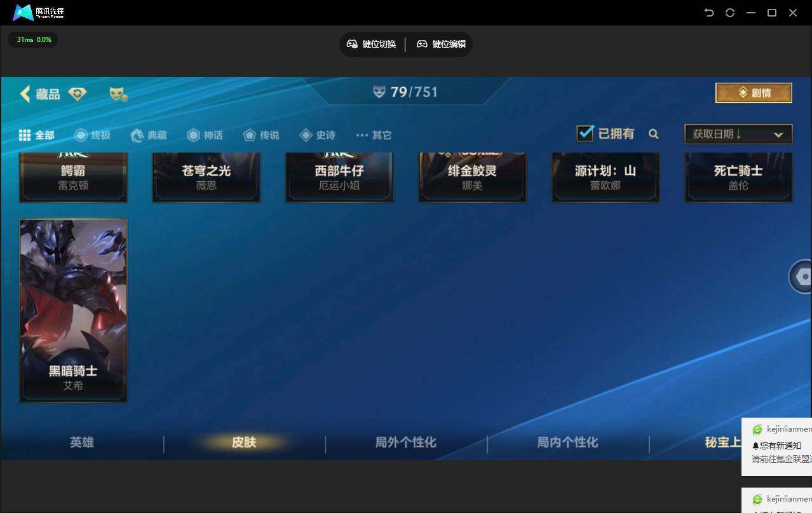Filter skins by 传说 tier
Screen dimensions: 812x513
pyautogui.click(x=261, y=135)
